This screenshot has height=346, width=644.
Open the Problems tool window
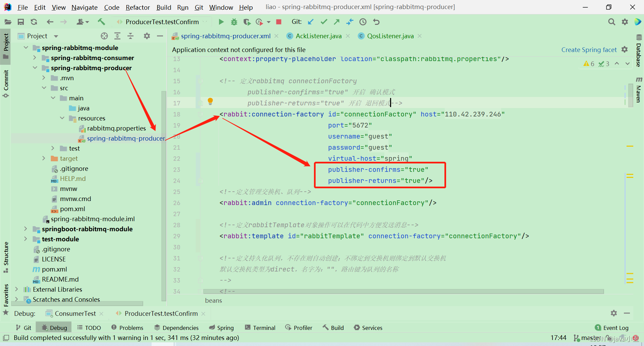pos(127,328)
